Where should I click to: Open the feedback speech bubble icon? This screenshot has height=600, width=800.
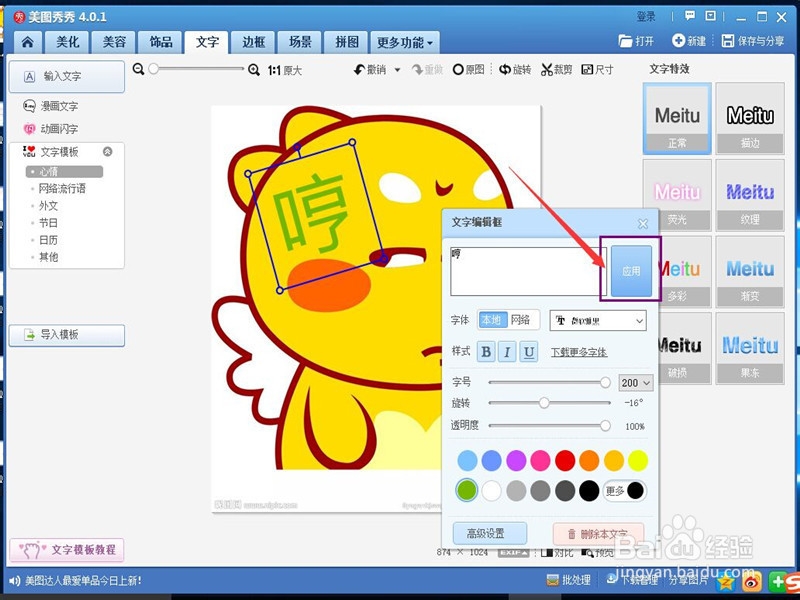point(690,16)
